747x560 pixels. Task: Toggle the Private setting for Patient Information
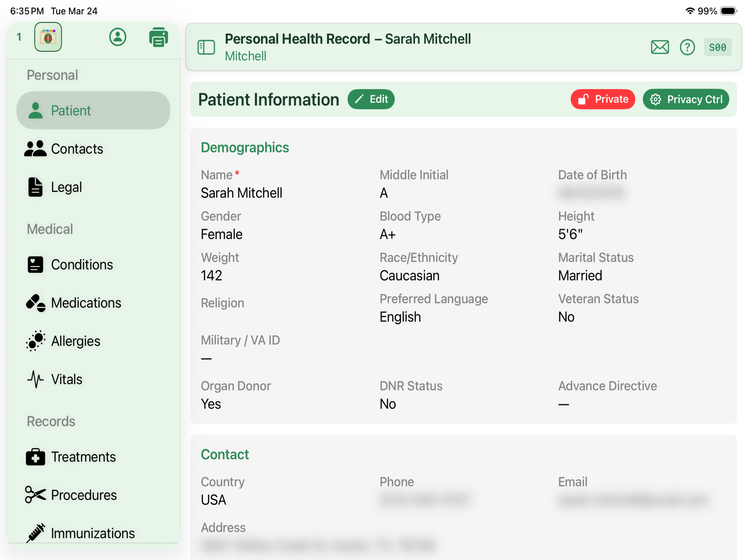point(603,99)
